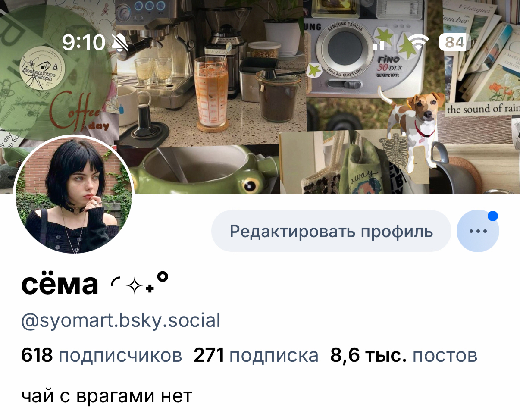
Task: Tap the status bar clock 9:10
Action: (84, 42)
